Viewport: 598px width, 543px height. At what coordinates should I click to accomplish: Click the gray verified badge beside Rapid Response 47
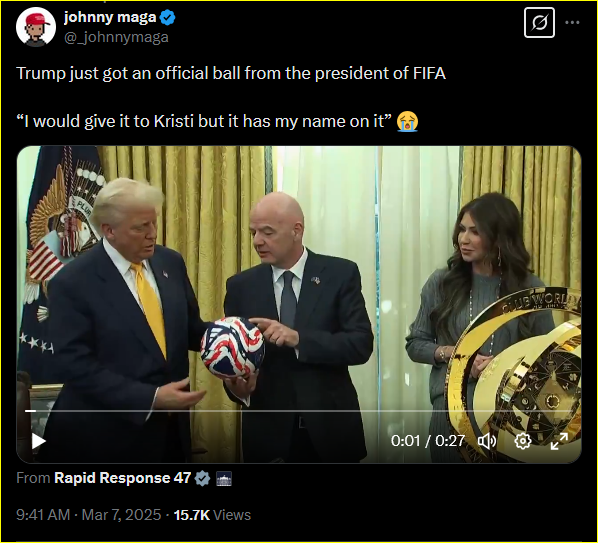203,478
